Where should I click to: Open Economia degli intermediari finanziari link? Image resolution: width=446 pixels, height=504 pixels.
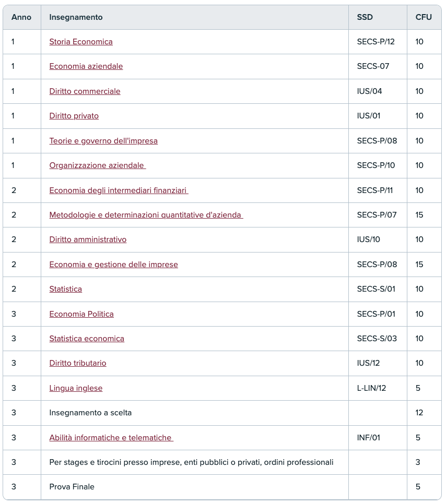(118, 190)
